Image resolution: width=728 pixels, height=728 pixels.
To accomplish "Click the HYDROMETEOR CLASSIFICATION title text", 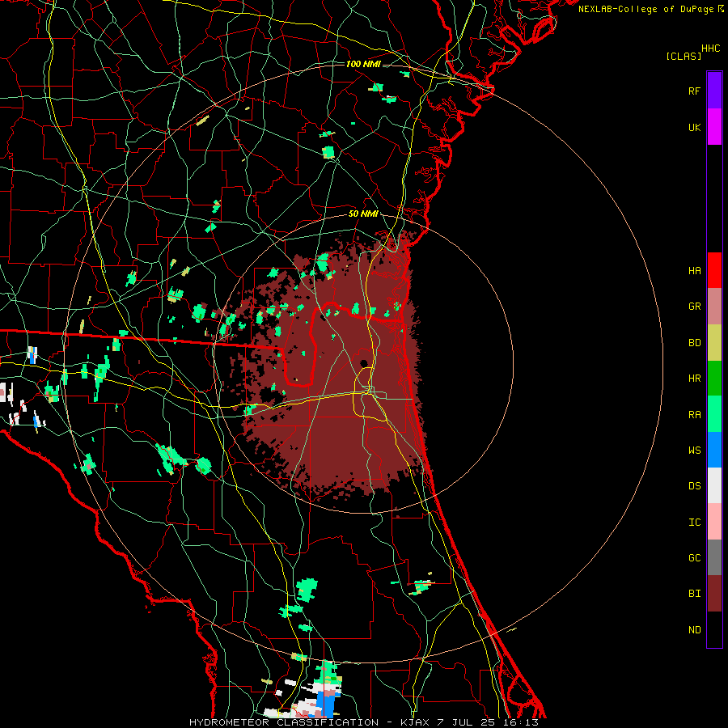I will click(x=284, y=722).
